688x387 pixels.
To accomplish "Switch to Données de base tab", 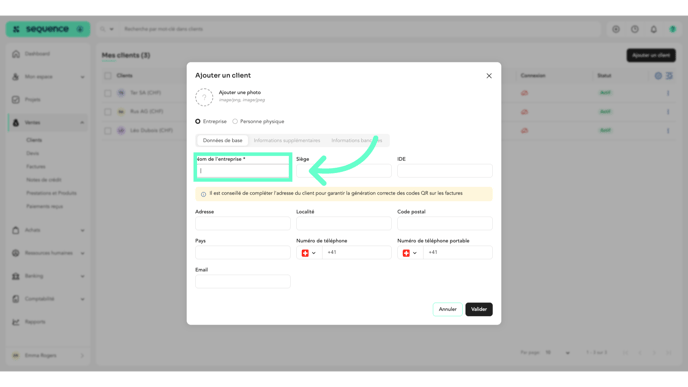I will tap(222, 140).
